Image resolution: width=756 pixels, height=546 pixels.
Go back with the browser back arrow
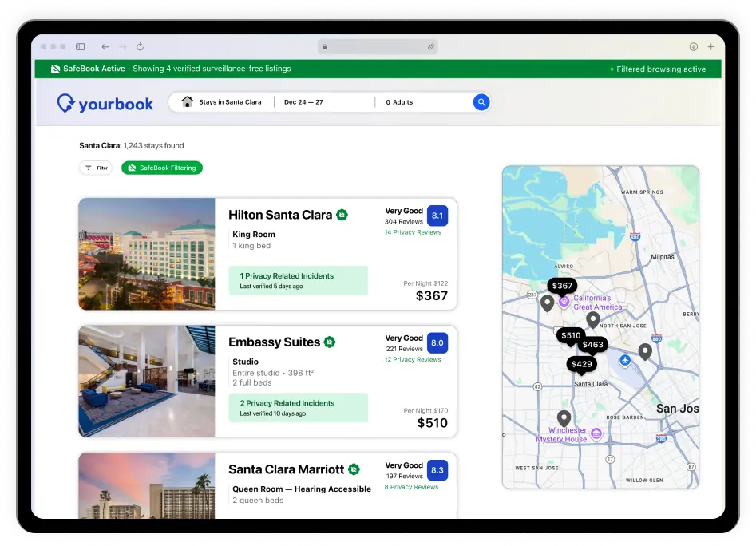tap(105, 47)
